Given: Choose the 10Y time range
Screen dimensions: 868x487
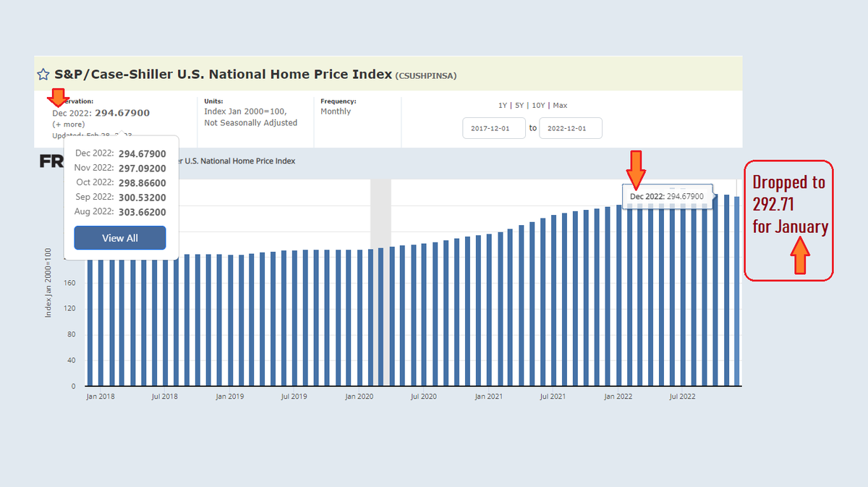Looking at the screenshot, I should (x=538, y=105).
